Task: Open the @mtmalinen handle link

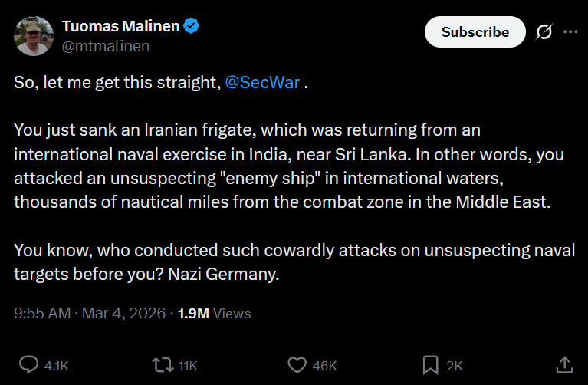Action: pyautogui.click(x=106, y=46)
